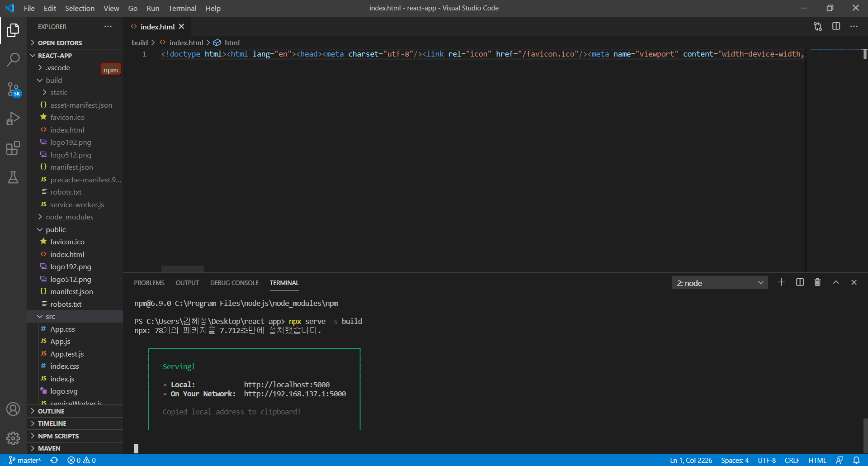The image size is (868, 466).
Task: Click VS Code logo in title bar
Action: click(9, 8)
